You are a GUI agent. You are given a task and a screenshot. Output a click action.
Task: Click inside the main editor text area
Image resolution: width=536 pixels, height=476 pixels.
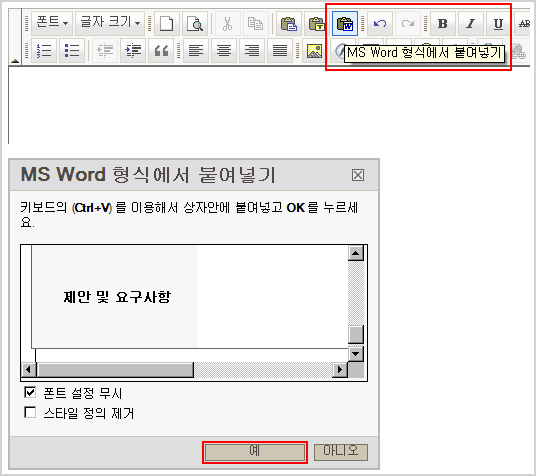point(269,105)
